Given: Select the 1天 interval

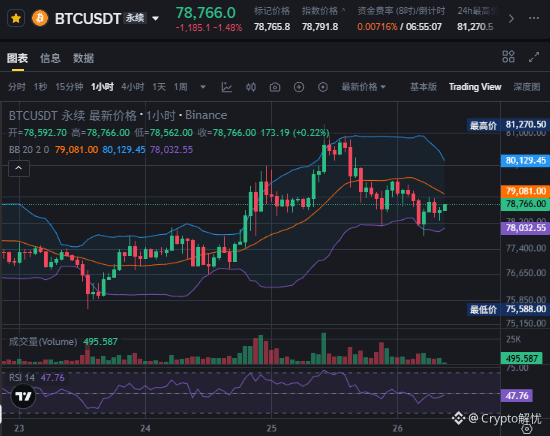Looking at the screenshot, I should tap(159, 87).
